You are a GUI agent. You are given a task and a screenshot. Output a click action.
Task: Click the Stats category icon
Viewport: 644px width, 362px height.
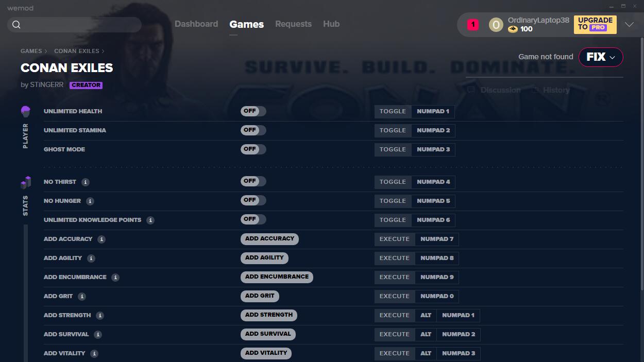[x=26, y=183]
